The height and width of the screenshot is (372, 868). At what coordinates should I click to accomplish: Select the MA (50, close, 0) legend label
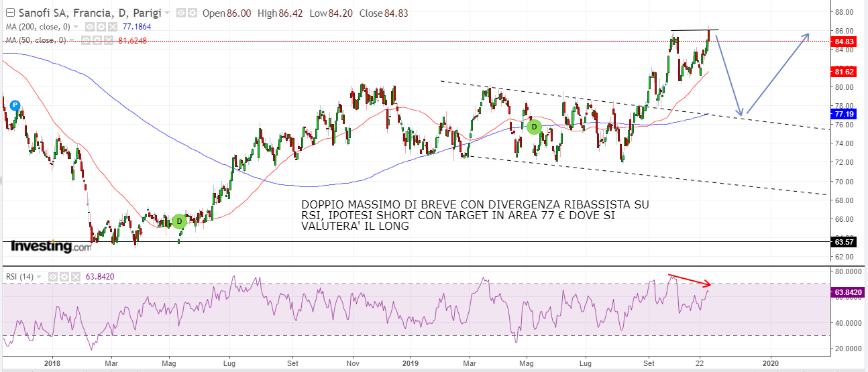pos(36,40)
